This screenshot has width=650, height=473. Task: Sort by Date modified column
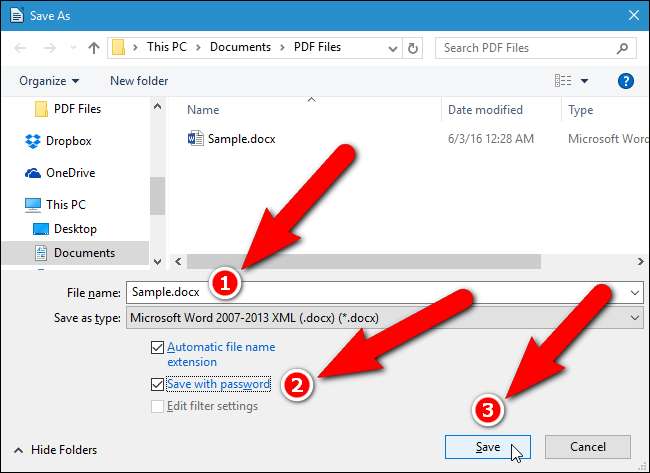coord(485,110)
